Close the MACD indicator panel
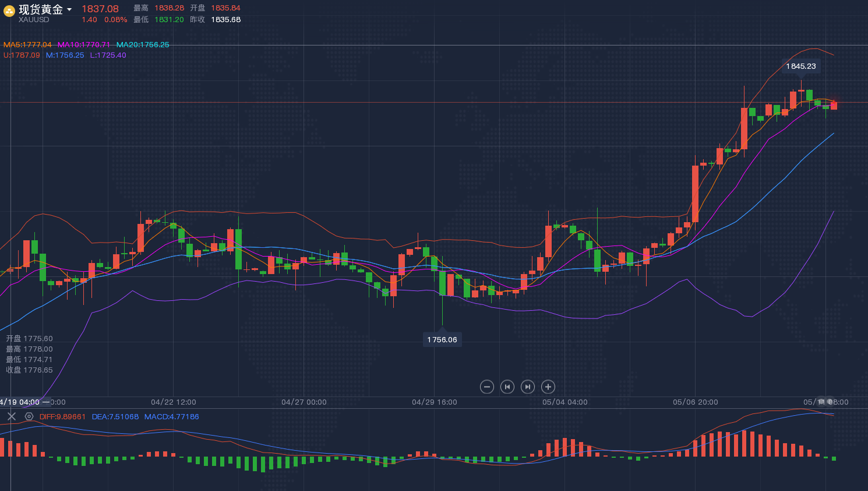The image size is (868, 491). coord(12,416)
